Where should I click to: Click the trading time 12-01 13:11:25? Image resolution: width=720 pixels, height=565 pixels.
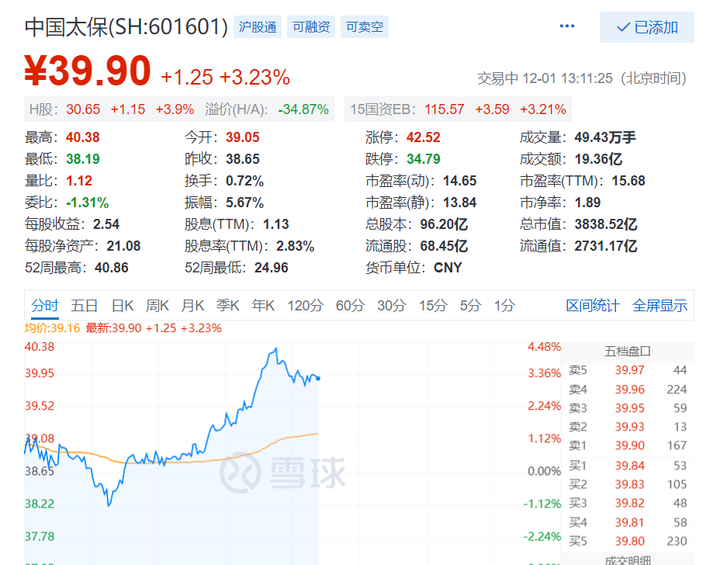coord(568,79)
